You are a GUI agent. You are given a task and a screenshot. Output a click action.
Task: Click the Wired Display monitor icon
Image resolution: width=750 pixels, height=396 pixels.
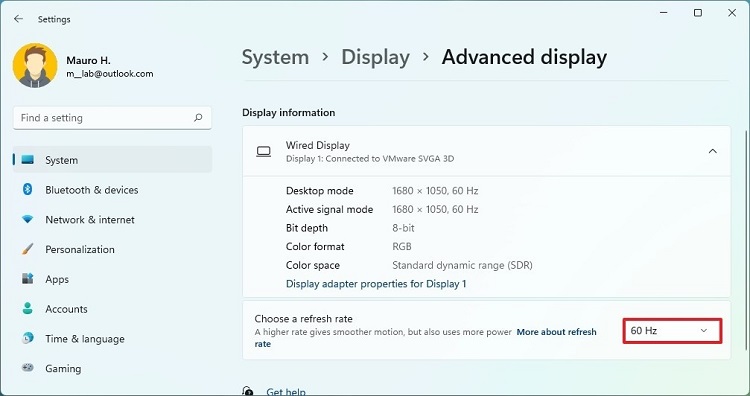(264, 152)
